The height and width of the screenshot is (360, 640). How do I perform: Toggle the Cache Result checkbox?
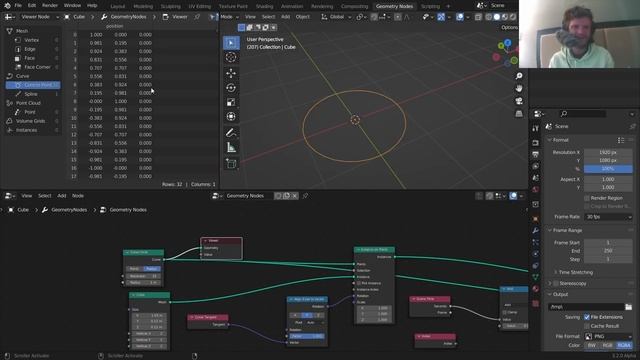click(587, 326)
